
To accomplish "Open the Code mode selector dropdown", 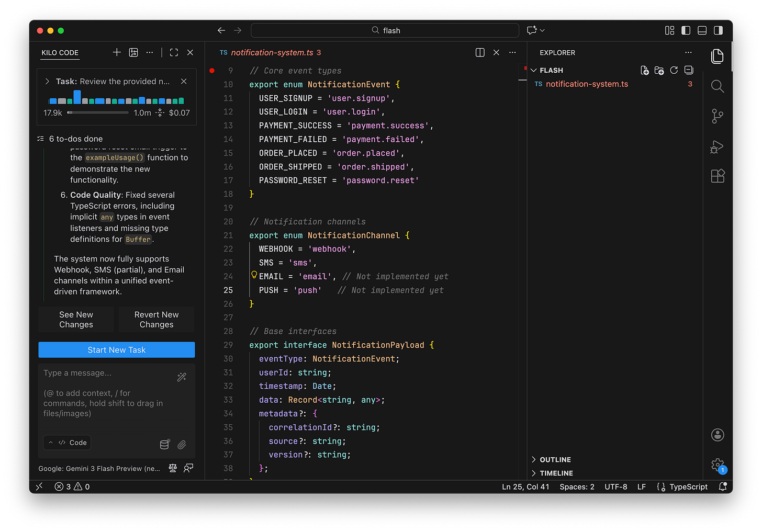I will point(67,443).
